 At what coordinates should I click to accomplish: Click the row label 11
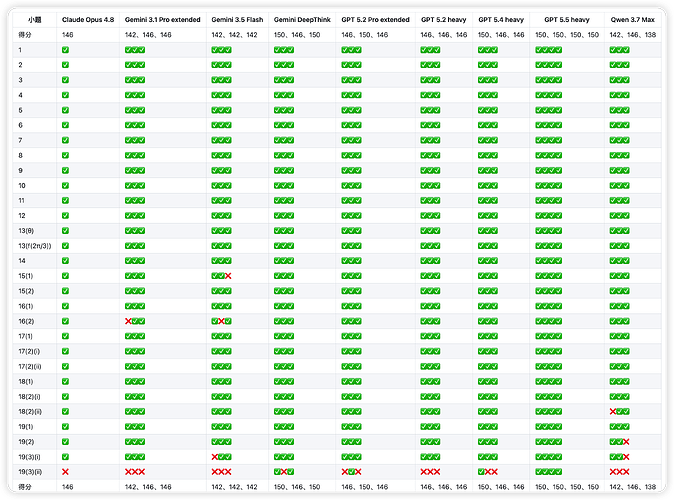pyautogui.click(x=21, y=200)
